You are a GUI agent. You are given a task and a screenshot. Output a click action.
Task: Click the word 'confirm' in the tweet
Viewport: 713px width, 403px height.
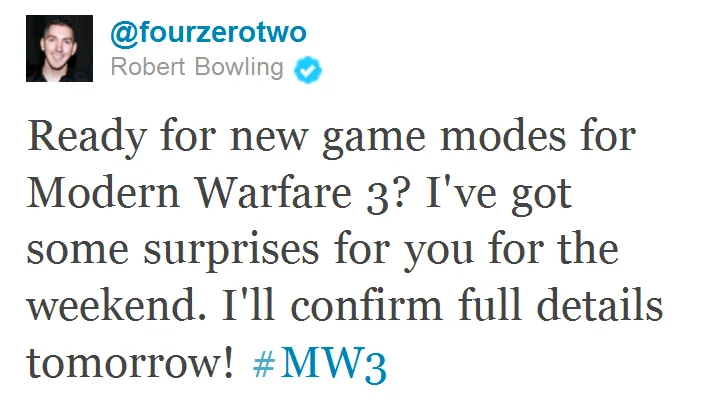(x=367, y=305)
